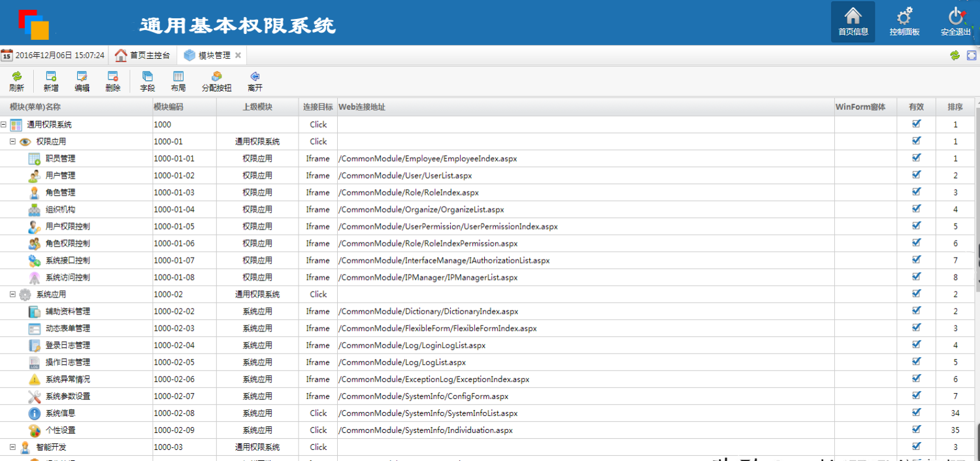Screen dimensions: 980x461
Task: Uncheck 有效 checkbox for 职员管理 row
Action: click(916, 158)
